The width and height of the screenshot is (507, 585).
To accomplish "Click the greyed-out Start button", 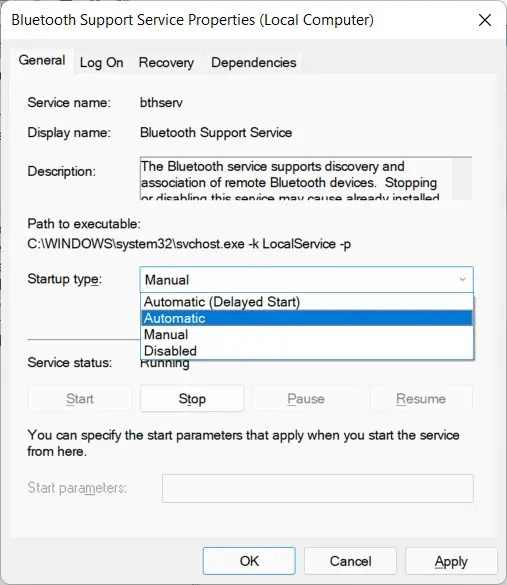I will coord(80,398).
